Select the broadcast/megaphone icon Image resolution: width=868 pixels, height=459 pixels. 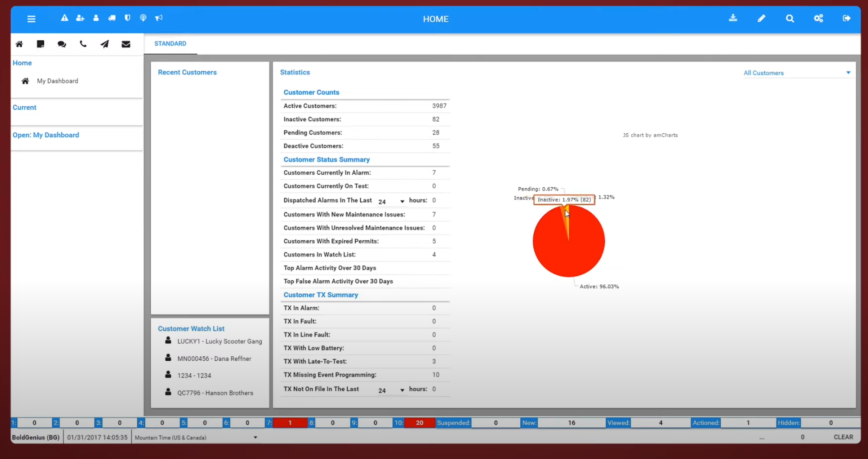point(159,18)
